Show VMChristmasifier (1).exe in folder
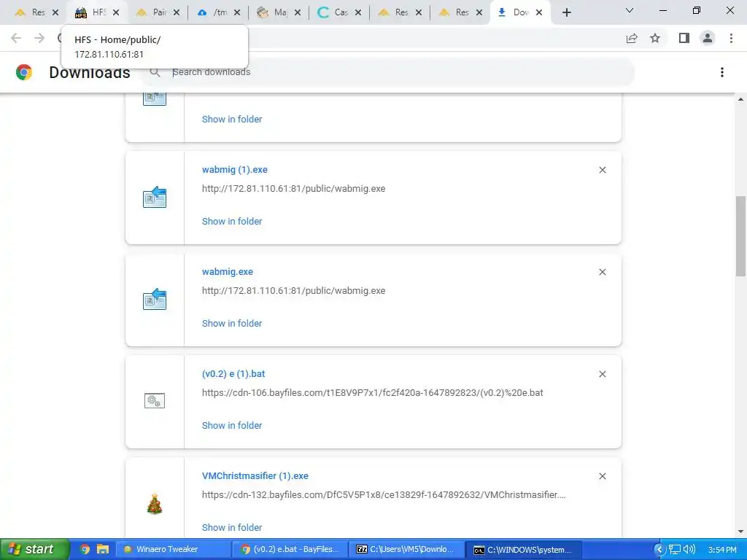This screenshot has width=747, height=560. (x=232, y=527)
